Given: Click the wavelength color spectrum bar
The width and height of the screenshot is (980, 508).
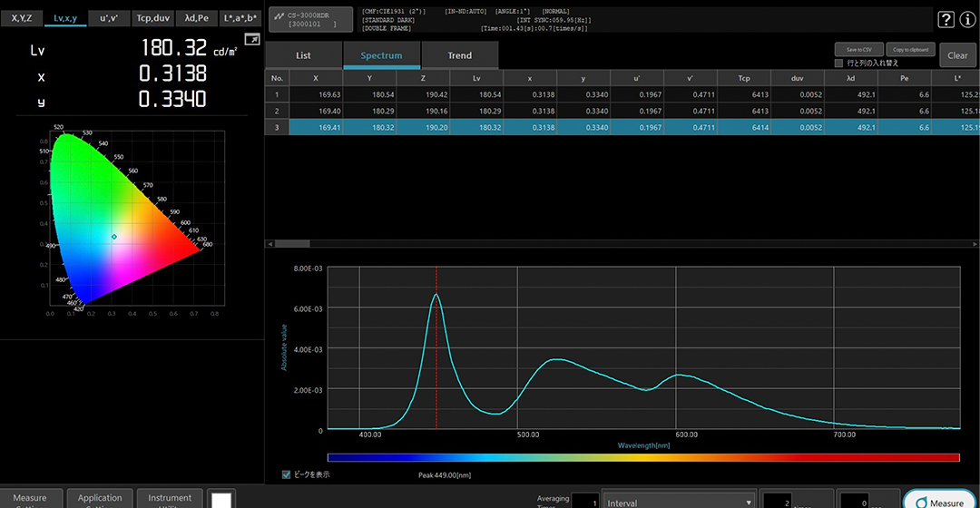Looking at the screenshot, I should (x=643, y=457).
